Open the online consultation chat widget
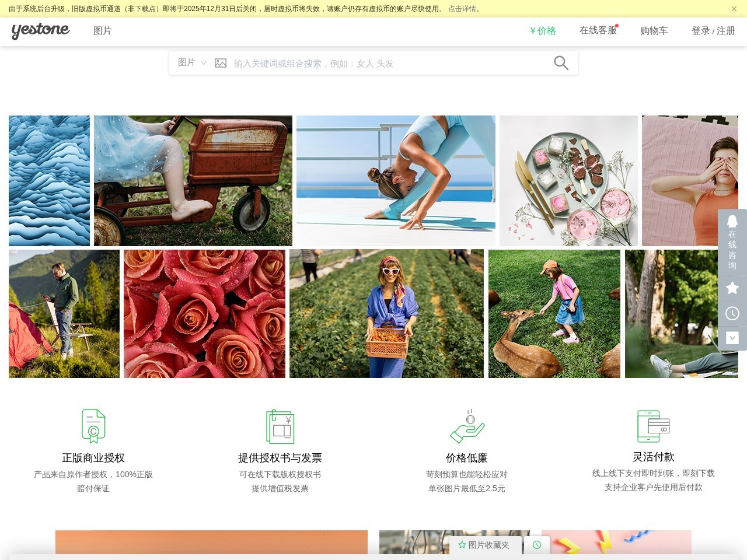 click(x=732, y=242)
